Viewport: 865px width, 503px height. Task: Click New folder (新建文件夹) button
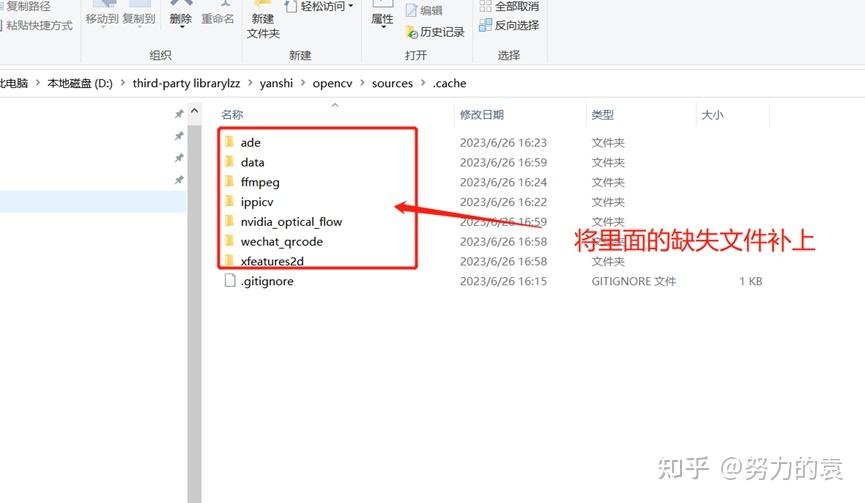tap(263, 21)
